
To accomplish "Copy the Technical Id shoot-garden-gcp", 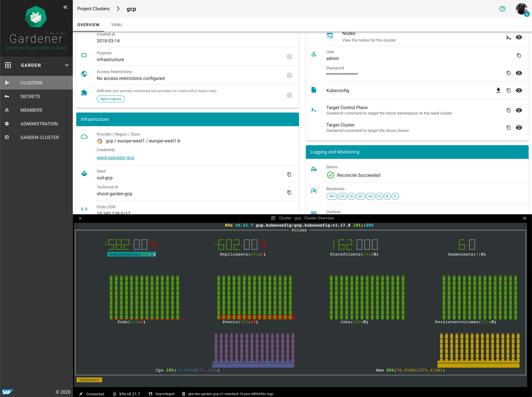I will pyautogui.click(x=289, y=192).
